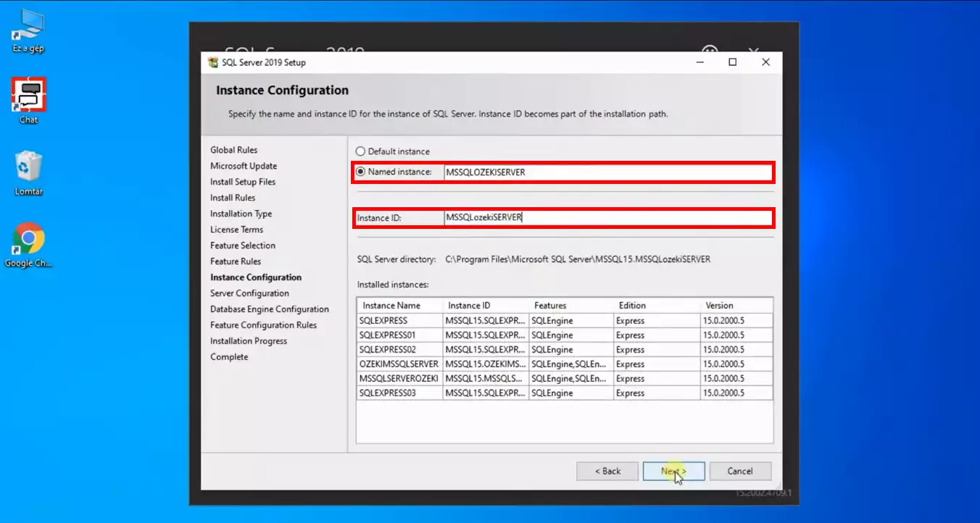Image resolution: width=980 pixels, height=523 pixels.
Task: Select Installation Progress step
Action: click(249, 341)
